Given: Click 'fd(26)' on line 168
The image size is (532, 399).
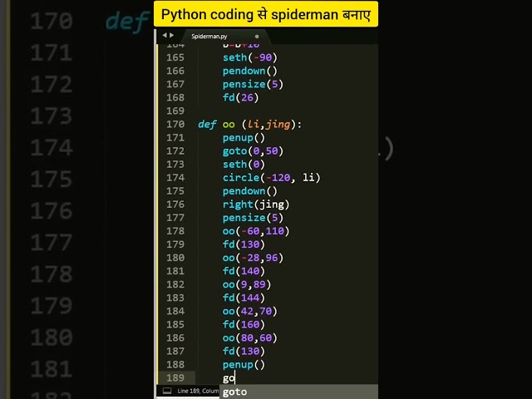Looking at the screenshot, I should [240, 98].
